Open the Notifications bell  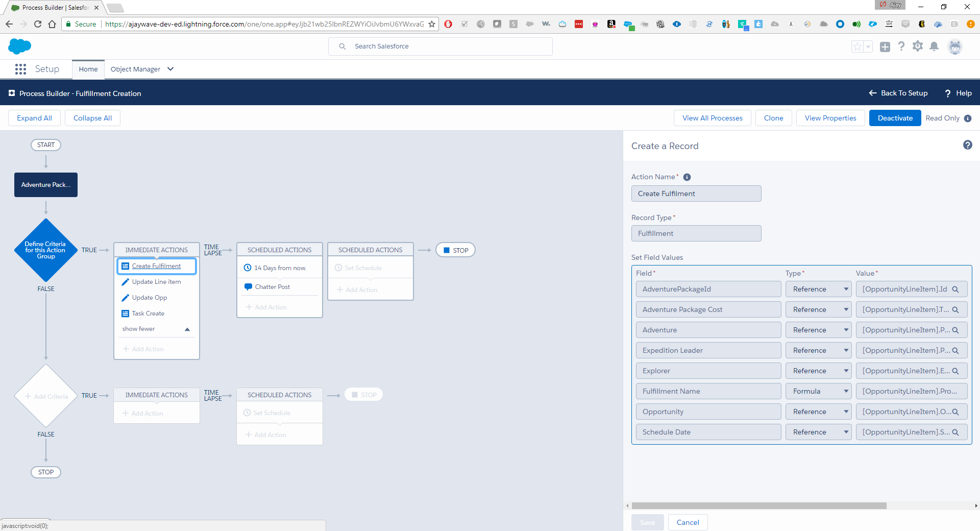(x=934, y=46)
